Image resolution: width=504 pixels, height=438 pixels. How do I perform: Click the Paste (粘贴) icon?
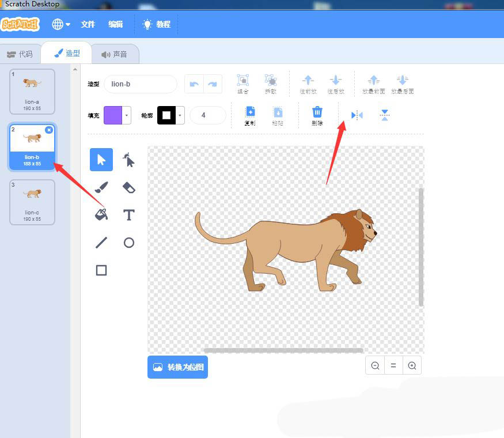click(278, 115)
